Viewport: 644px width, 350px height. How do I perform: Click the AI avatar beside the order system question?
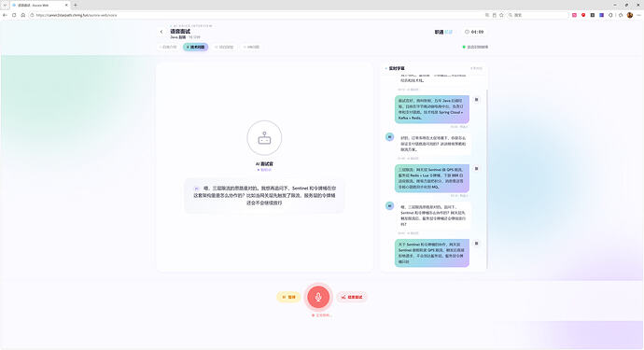(x=390, y=137)
